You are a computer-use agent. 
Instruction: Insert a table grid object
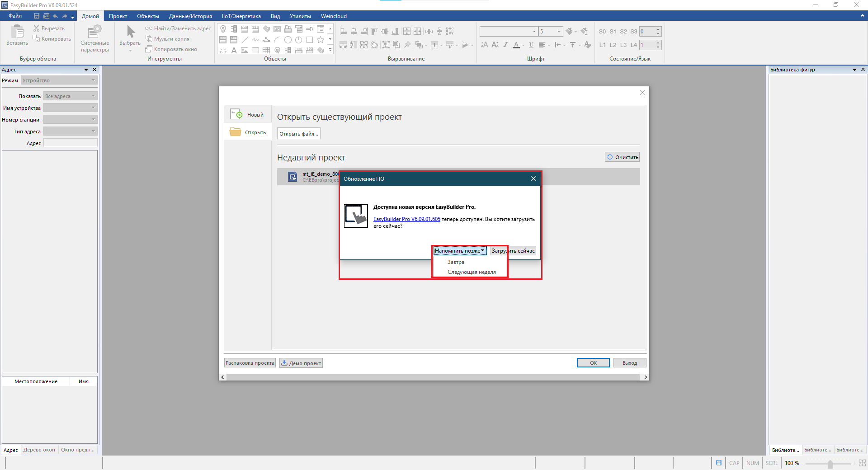pyautogui.click(x=266, y=50)
